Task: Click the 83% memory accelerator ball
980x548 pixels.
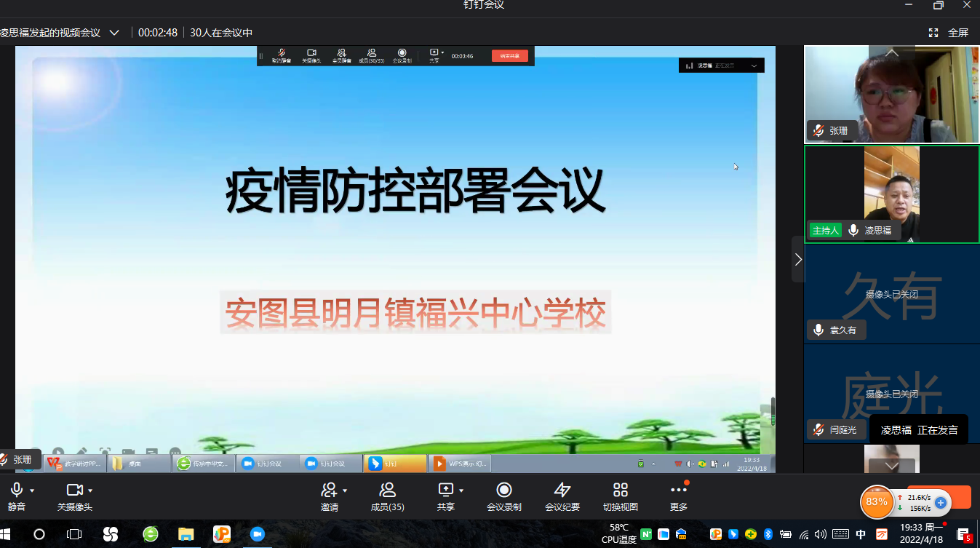Action: pyautogui.click(x=877, y=501)
